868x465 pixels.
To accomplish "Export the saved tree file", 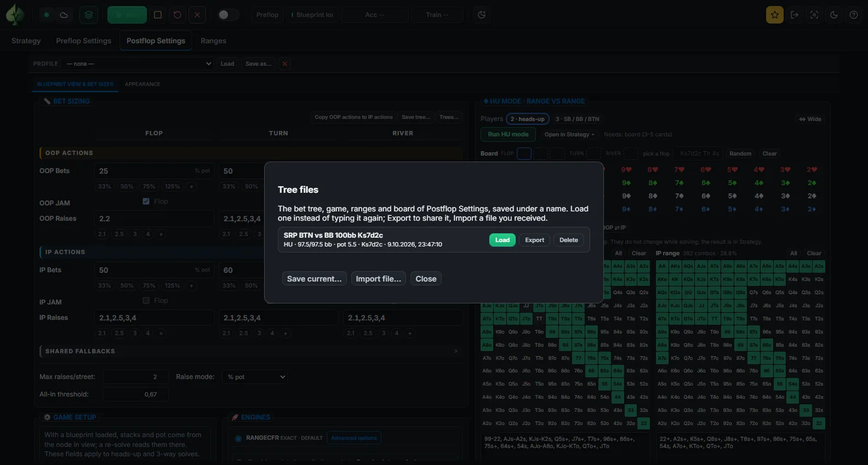I will (535, 240).
